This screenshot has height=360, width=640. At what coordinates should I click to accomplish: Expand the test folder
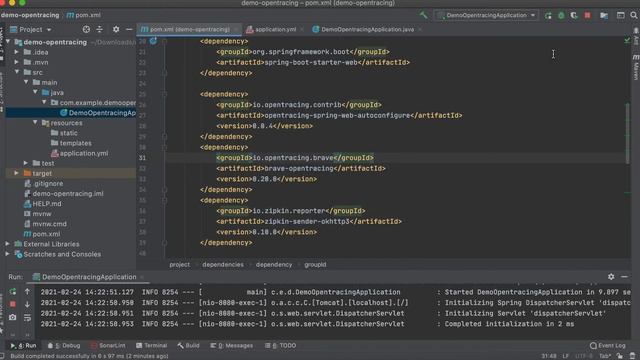[x=26, y=163]
